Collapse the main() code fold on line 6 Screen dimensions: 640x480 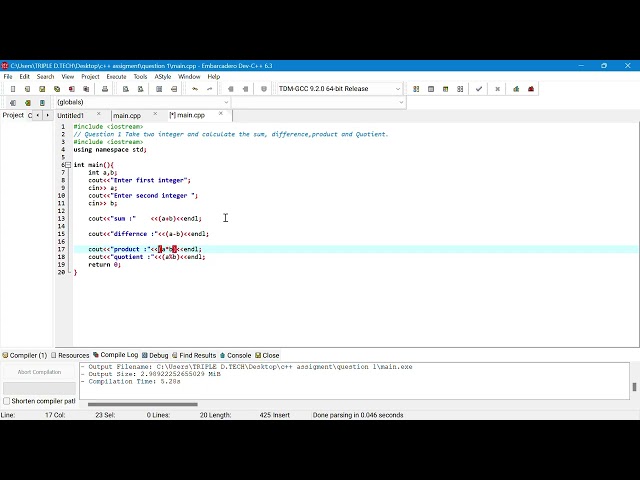68,165
